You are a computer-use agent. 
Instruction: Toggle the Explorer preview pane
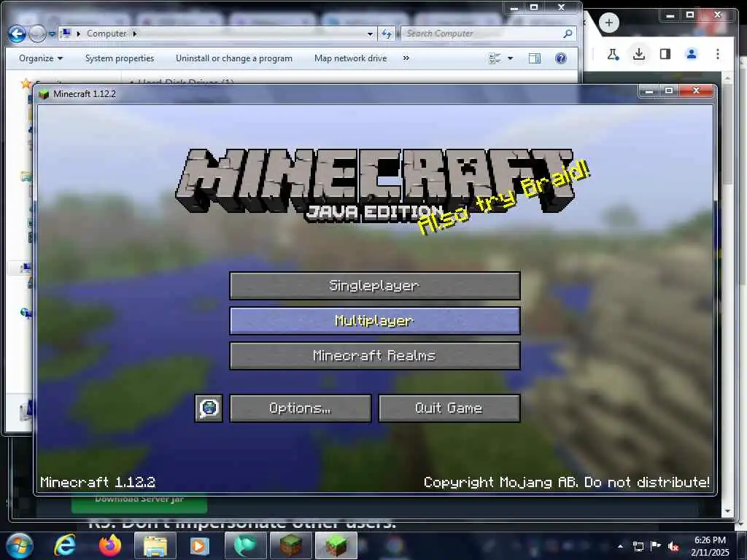535,58
